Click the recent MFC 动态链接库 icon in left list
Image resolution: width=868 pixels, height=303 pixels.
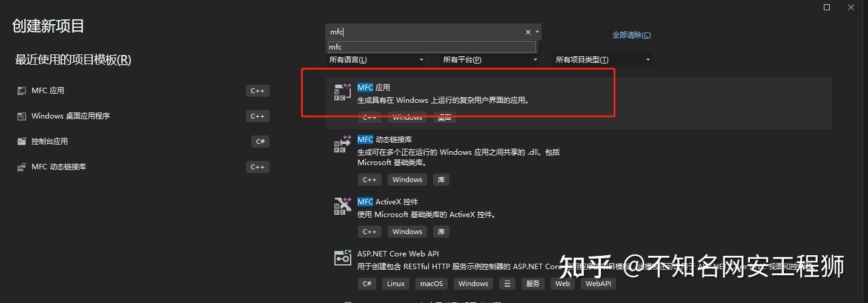tap(22, 167)
